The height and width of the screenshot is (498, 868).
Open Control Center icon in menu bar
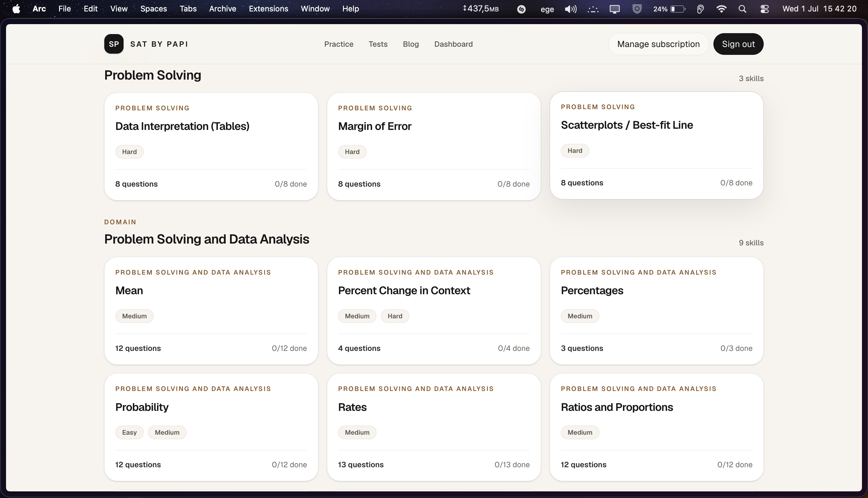764,9
